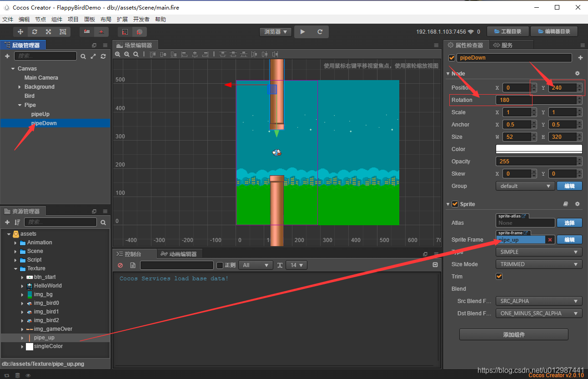This screenshot has height=379, width=588.
Task: Click the hierarchy search magnifier icon
Action: coord(83,56)
